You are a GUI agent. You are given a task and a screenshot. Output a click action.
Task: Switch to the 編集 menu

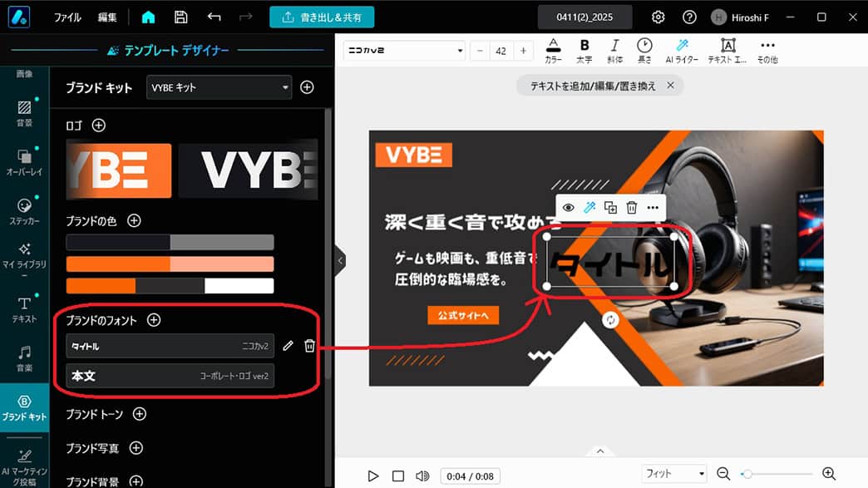pos(107,17)
